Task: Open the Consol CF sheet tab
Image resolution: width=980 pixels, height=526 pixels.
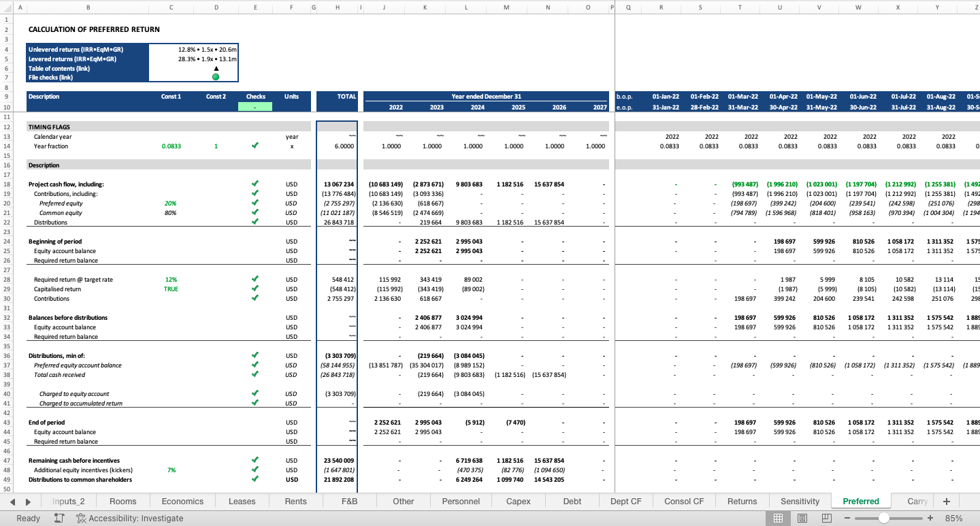Action: (684, 502)
